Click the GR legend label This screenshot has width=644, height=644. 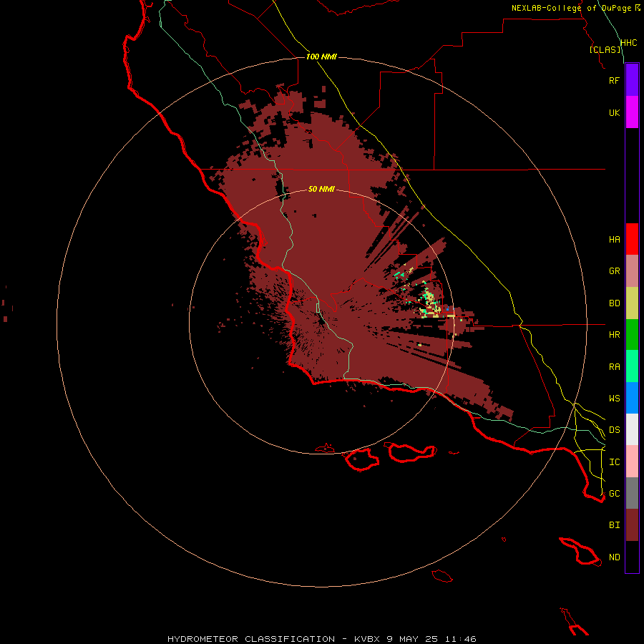615,271
